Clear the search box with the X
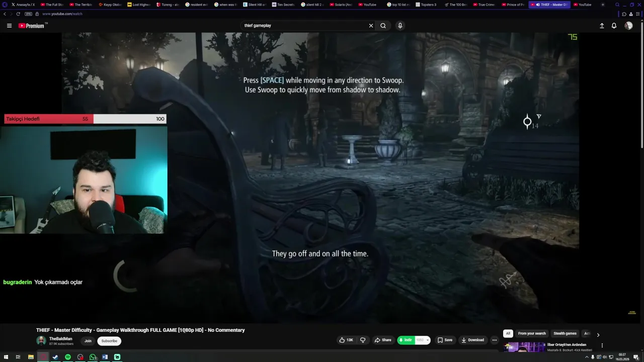 tap(371, 26)
